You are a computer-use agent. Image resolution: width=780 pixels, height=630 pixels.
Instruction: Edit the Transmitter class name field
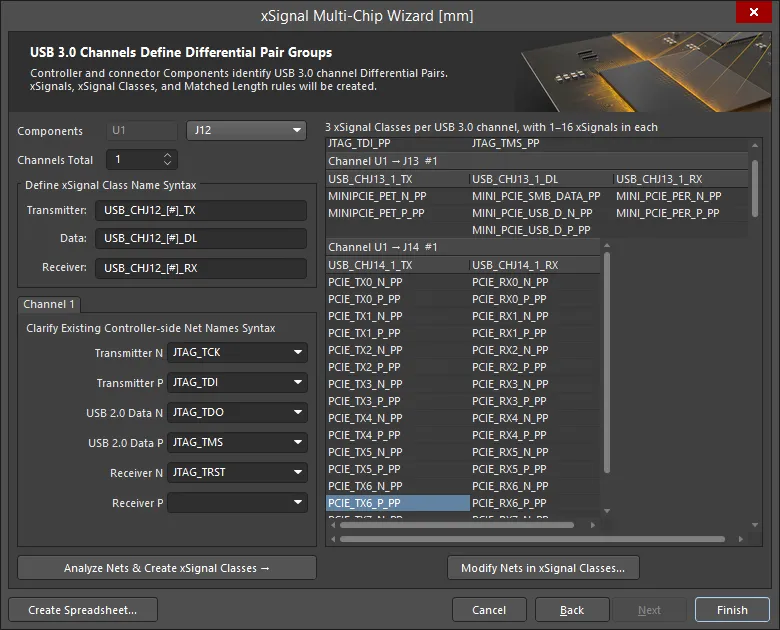click(x=200, y=211)
